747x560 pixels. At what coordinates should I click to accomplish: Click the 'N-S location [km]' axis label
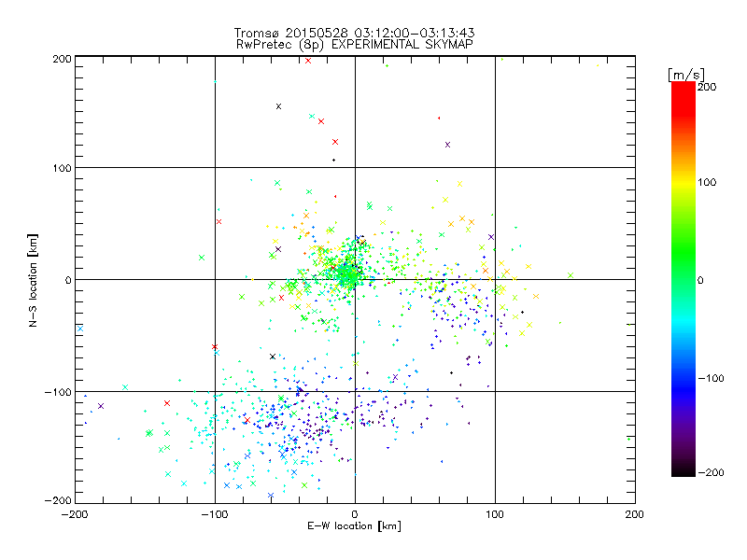(33, 281)
